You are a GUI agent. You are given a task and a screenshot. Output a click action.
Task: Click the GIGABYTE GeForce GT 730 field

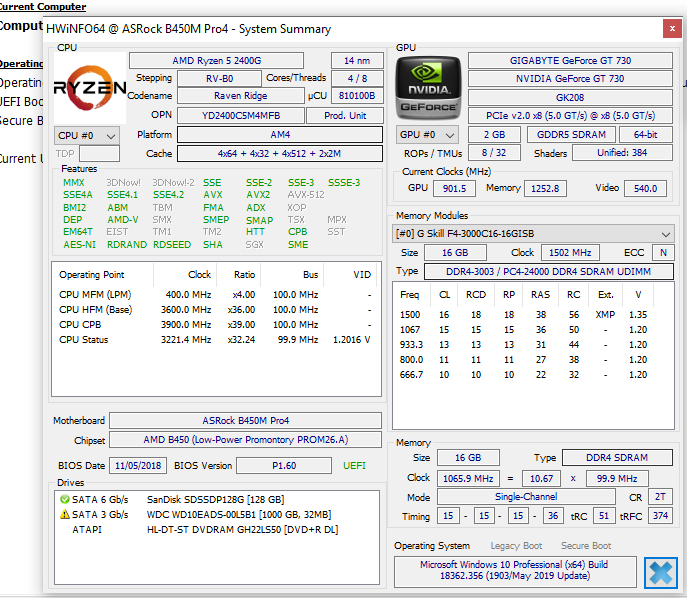(570, 60)
